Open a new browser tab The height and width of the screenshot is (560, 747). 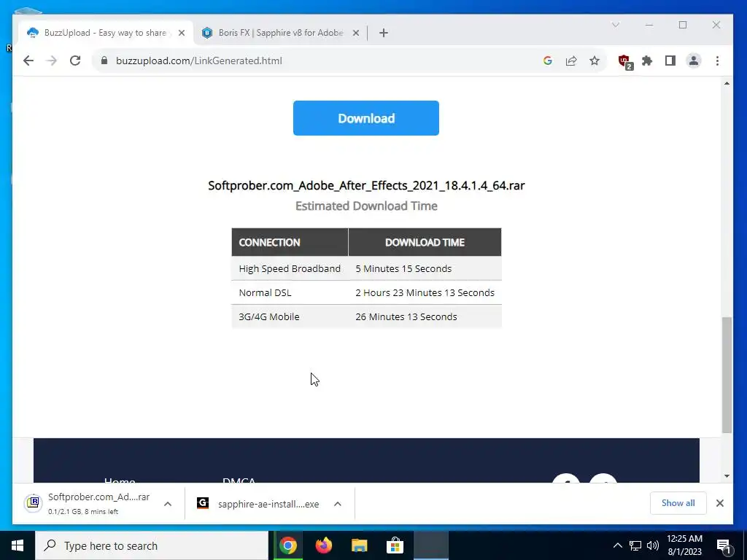click(384, 33)
